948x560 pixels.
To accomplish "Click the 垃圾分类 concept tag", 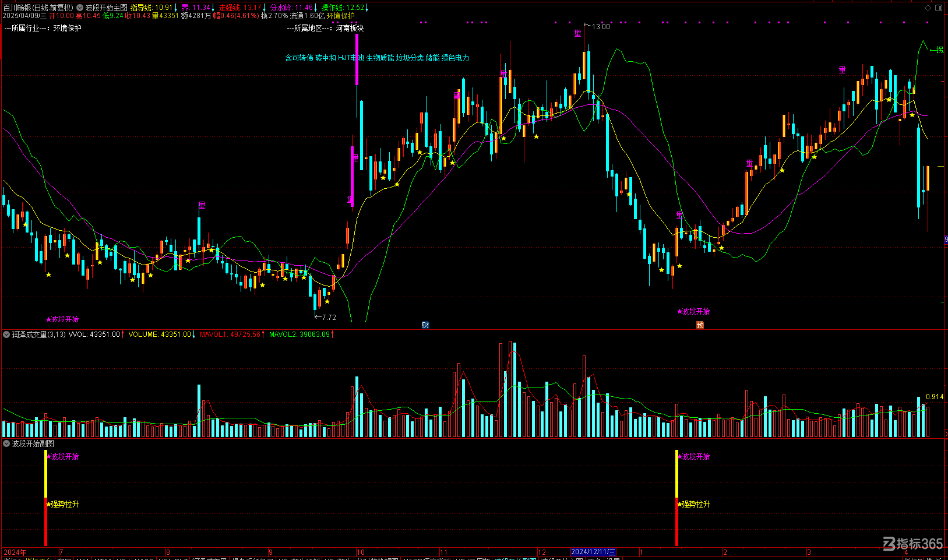I will click(410, 58).
